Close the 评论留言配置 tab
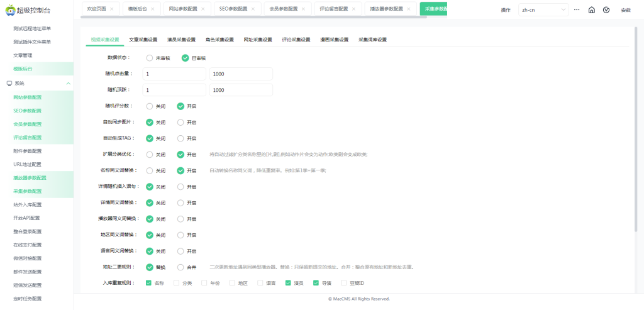The width and height of the screenshot is (644, 310). click(353, 9)
